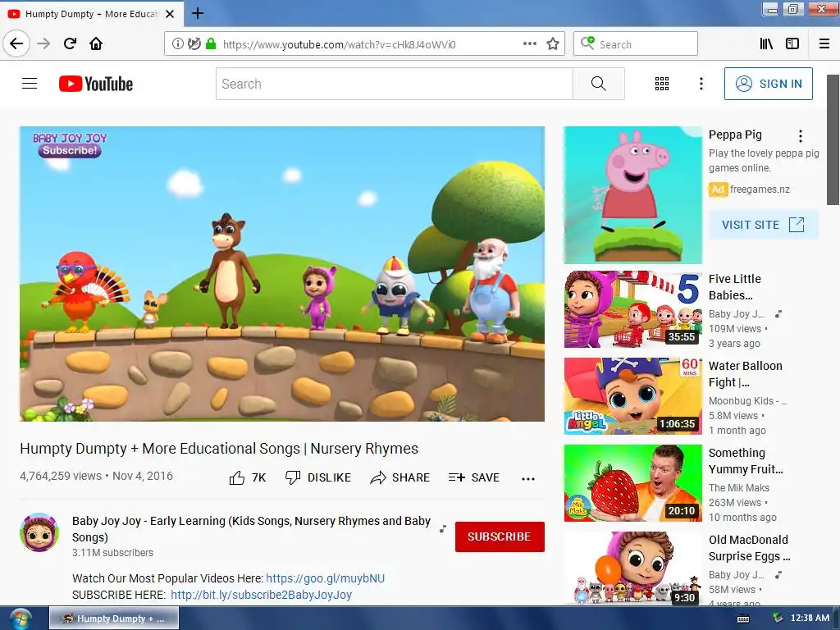Click the Peppa Pig ad thumbnail
The height and width of the screenshot is (630, 840).
point(632,195)
